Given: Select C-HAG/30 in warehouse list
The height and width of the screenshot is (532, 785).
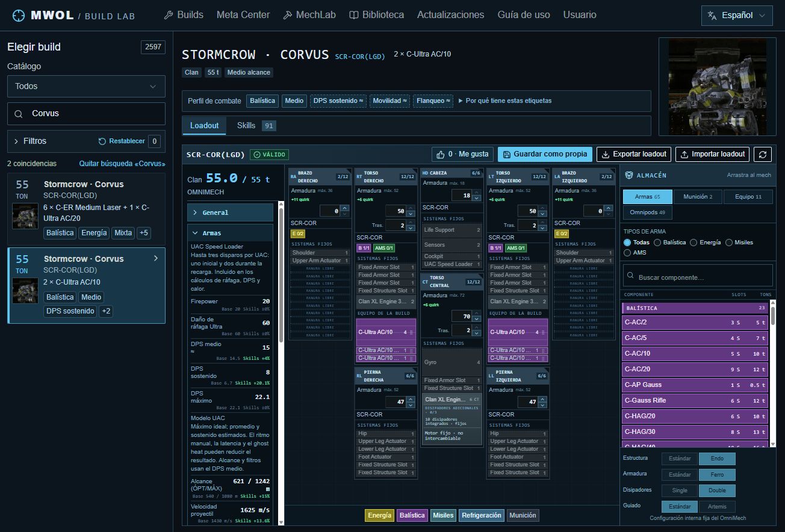Looking at the screenshot, I should point(695,432).
